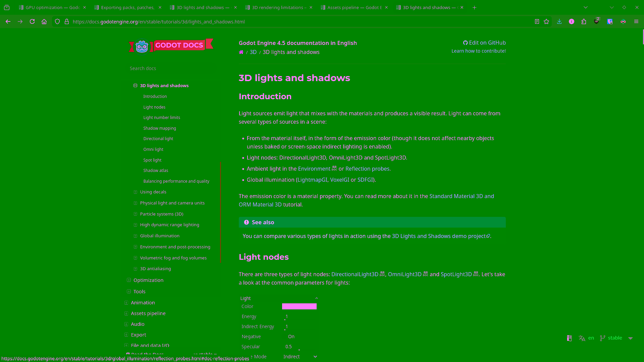Viewport: 644px width, 362px height.
Task: Open a new browser tab
Action: pyautogui.click(x=474, y=7)
